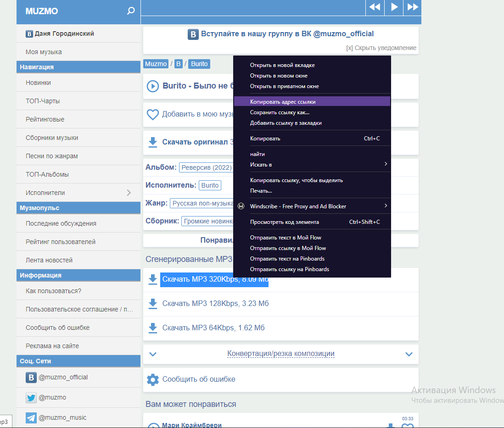Play the Burito song via circle play icon

click(x=152, y=86)
